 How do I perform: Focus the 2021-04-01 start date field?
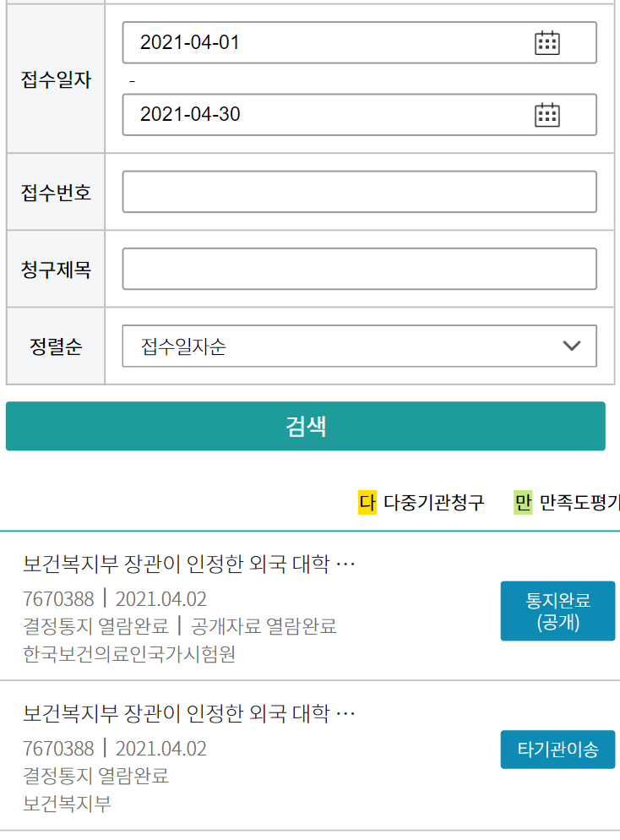coord(329,42)
